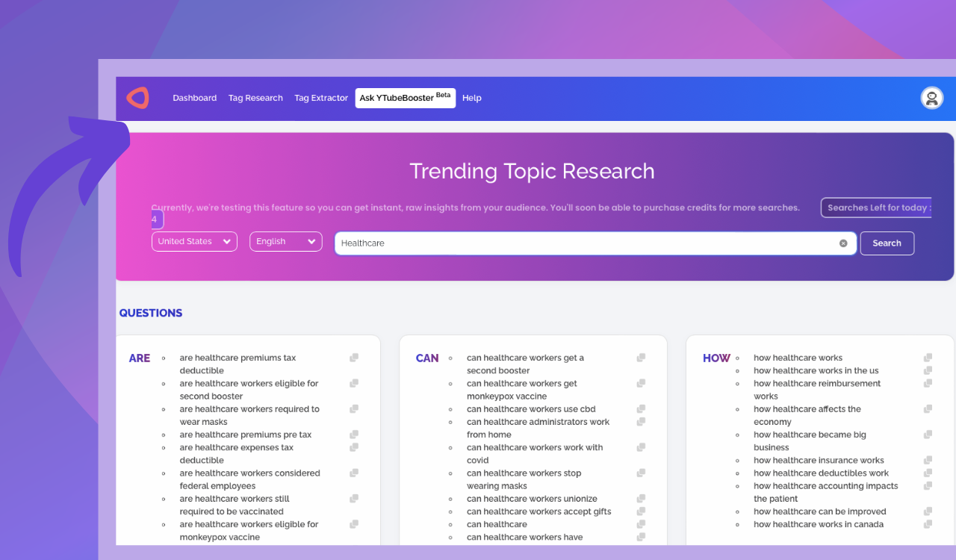Go to the Dashboard menu item

(x=194, y=98)
